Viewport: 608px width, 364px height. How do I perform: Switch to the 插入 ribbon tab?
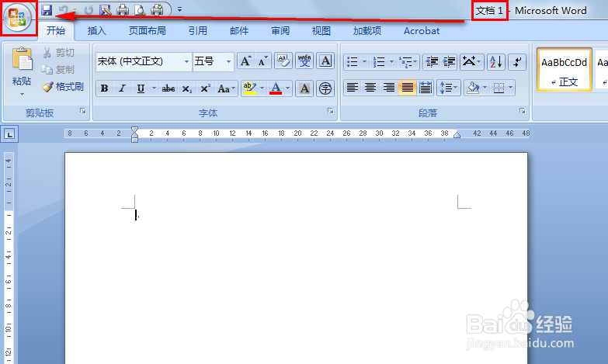click(x=96, y=30)
